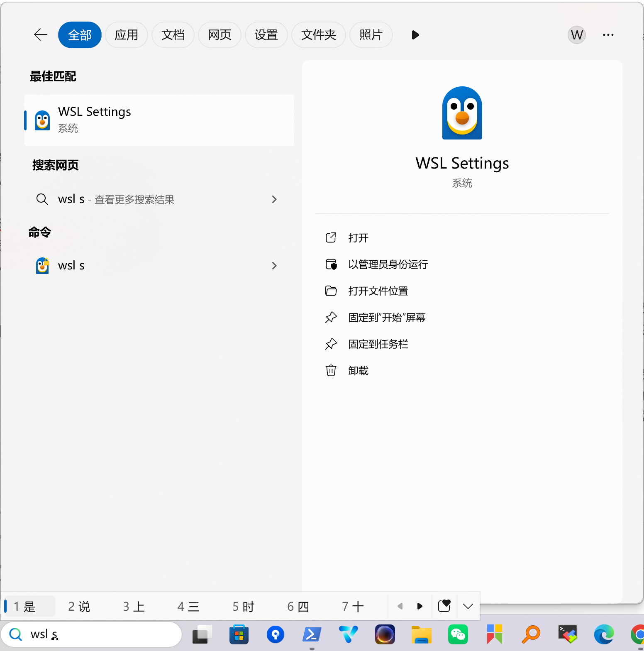Open IME emoji heart panel
The height and width of the screenshot is (651, 644).
click(444, 606)
